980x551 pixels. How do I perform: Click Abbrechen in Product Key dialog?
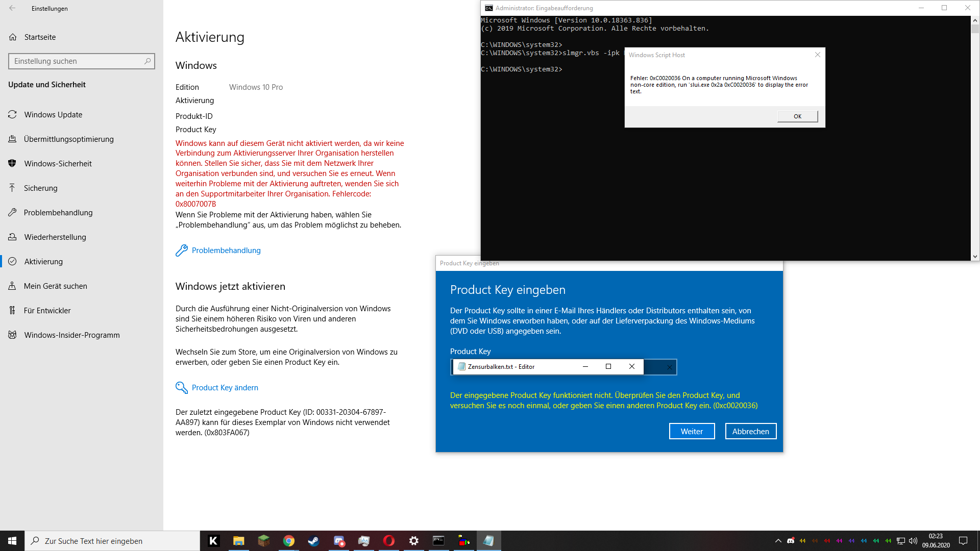751,432
